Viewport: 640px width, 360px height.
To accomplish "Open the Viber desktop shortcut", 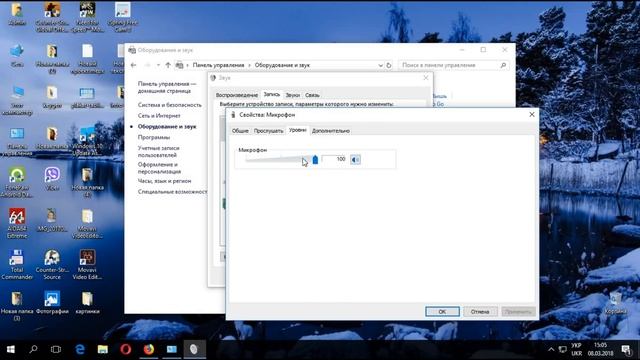I will coord(52,179).
